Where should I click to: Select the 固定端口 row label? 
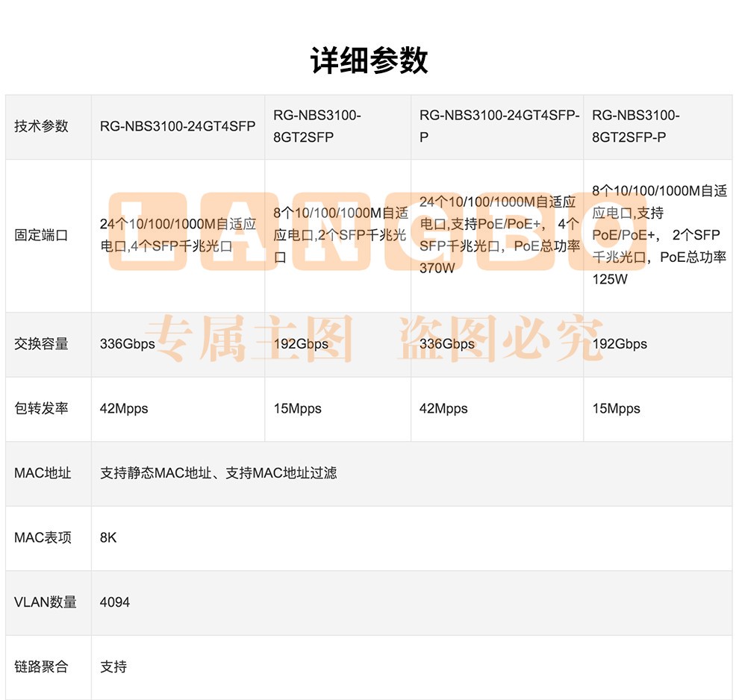[x=41, y=235]
